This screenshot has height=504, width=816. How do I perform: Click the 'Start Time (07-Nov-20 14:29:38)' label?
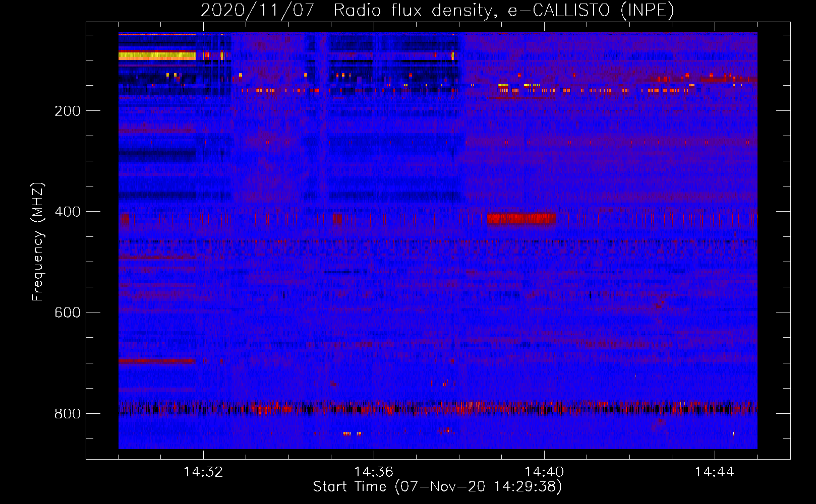point(437,486)
